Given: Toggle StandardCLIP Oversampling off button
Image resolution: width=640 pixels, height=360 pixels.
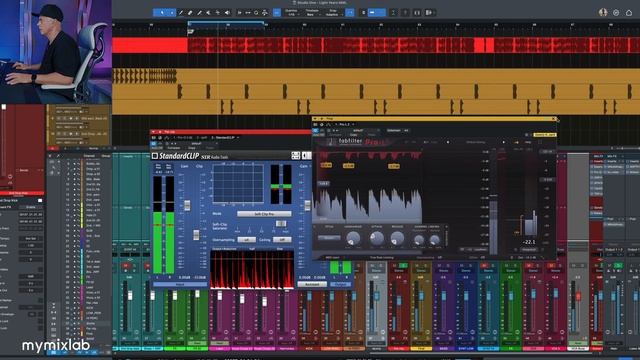Looking at the screenshot, I should pos(246,240).
